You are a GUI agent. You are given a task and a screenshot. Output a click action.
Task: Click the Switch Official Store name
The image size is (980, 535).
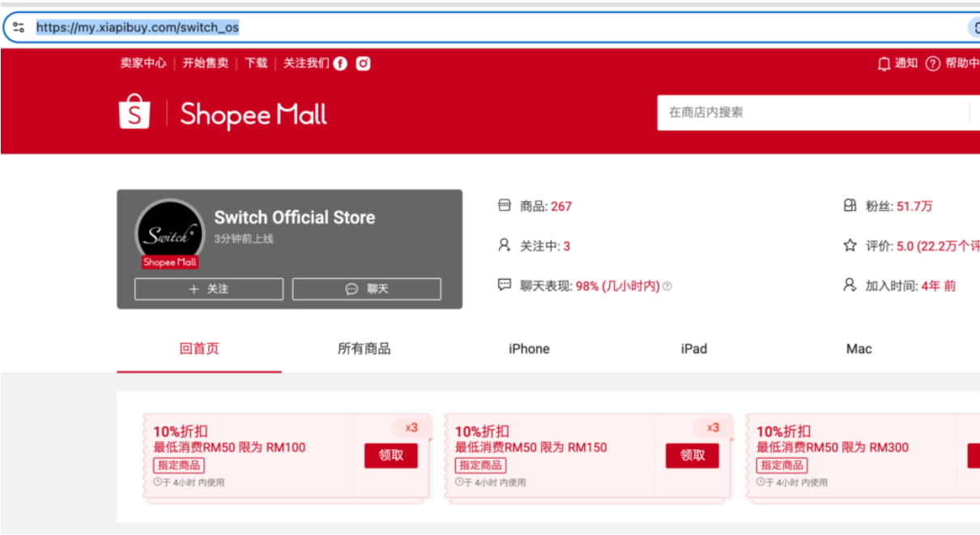pyautogui.click(x=294, y=217)
